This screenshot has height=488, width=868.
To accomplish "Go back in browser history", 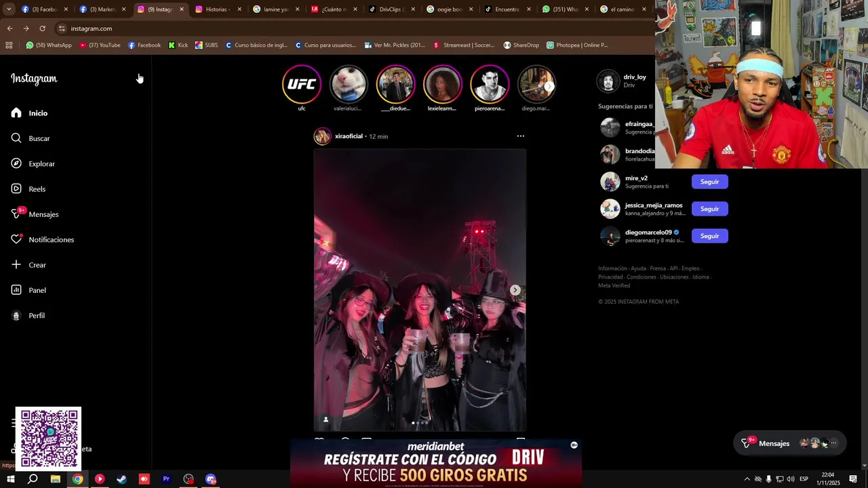I will pyautogui.click(x=9, y=28).
